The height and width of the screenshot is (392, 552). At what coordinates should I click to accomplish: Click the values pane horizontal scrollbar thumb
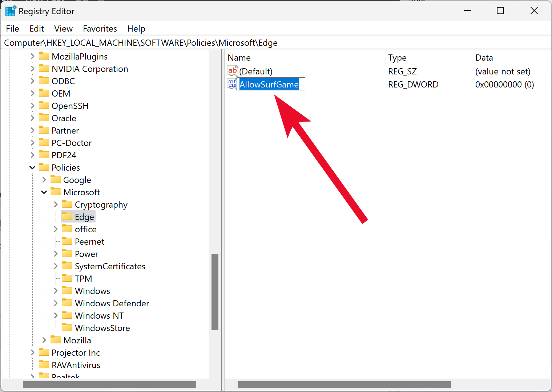click(x=345, y=384)
